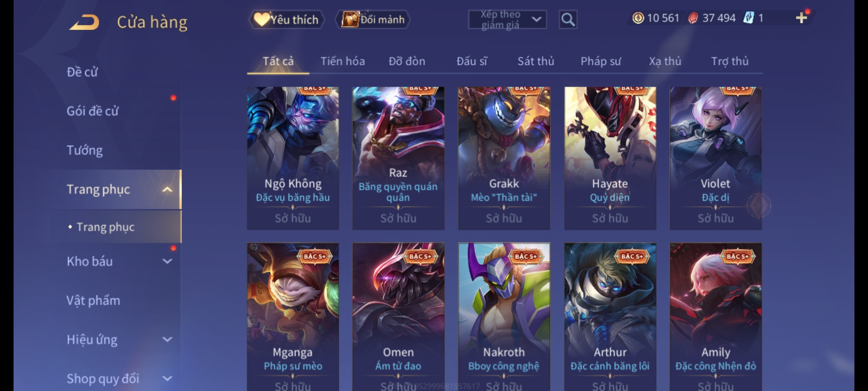Tap the back arrow icon beside Cửa hàng
The image size is (868, 391).
pos(84,22)
